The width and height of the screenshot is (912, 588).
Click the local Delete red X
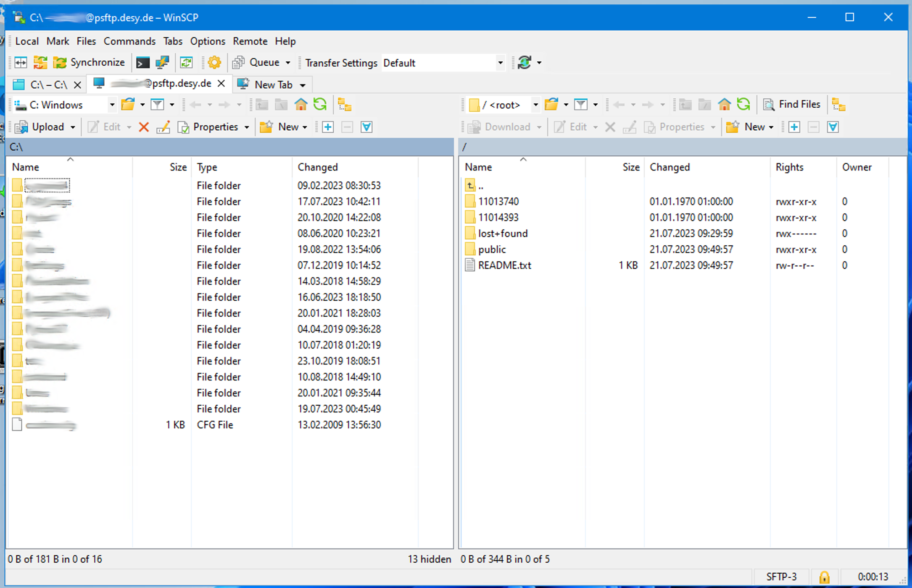144,127
